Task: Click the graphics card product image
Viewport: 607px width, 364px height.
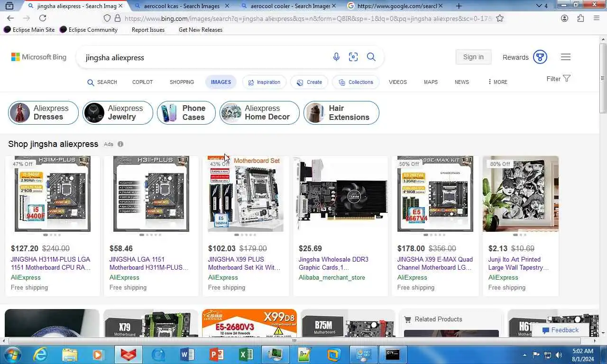Action: (x=341, y=194)
